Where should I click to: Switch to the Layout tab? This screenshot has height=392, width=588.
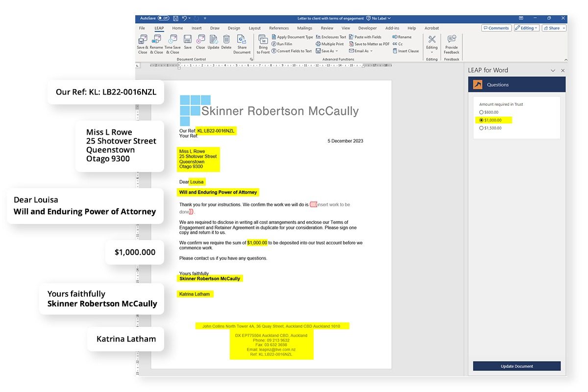tap(255, 28)
